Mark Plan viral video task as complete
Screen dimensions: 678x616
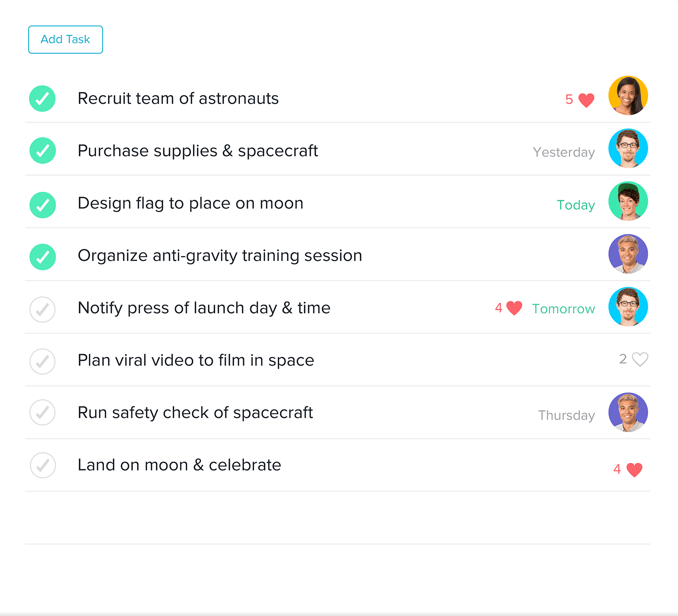[x=42, y=361]
